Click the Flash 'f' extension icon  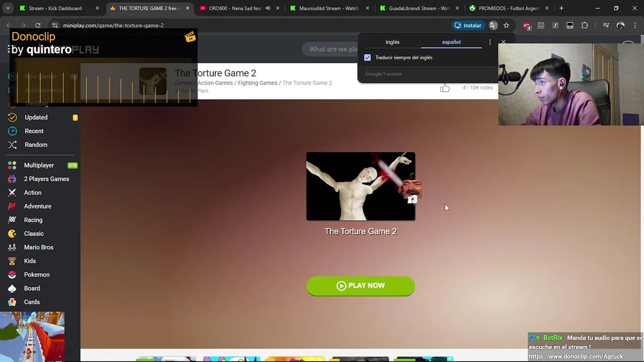click(555, 25)
